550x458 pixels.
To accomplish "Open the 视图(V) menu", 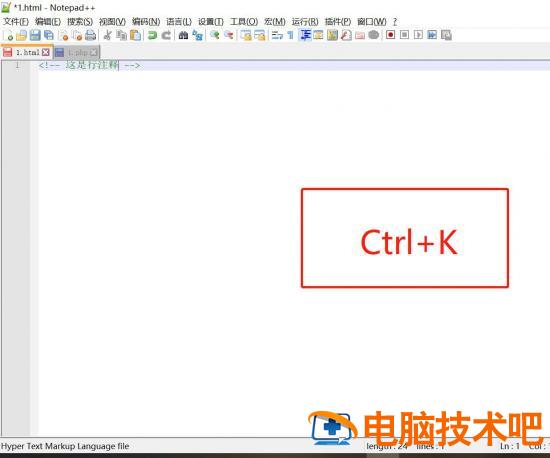I will [112, 22].
